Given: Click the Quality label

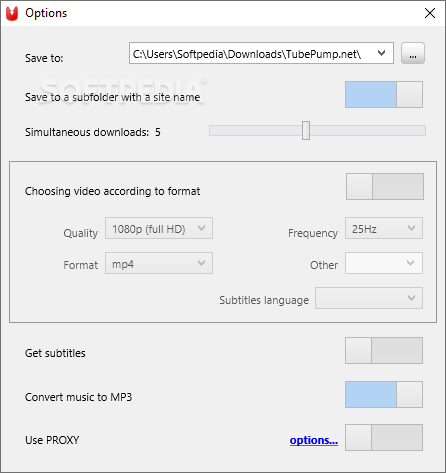Looking at the screenshot, I should point(81,233).
